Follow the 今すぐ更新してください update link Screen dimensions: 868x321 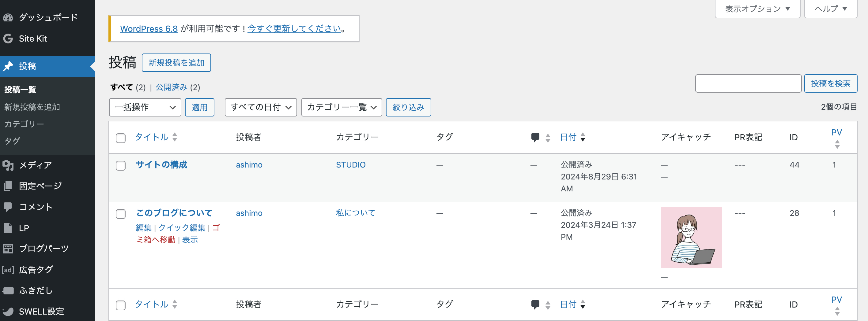pyautogui.click(x=294, y=29)
